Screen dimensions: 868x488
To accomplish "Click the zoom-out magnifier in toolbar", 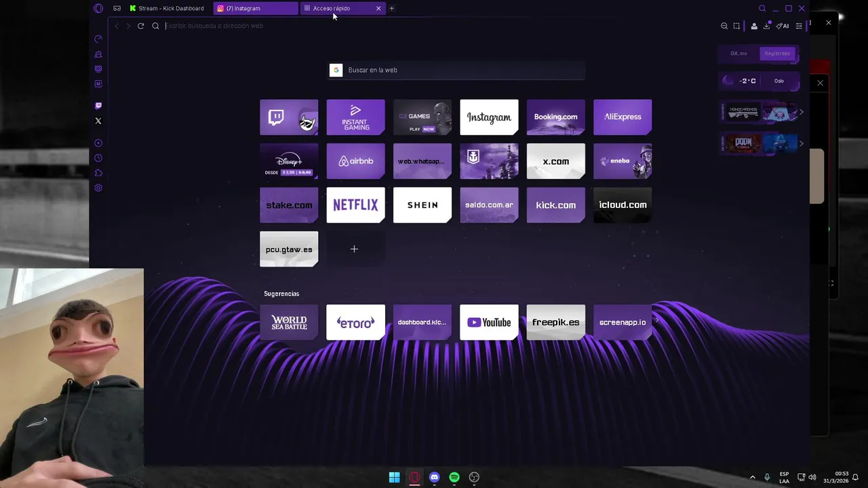I will [724, 26].
